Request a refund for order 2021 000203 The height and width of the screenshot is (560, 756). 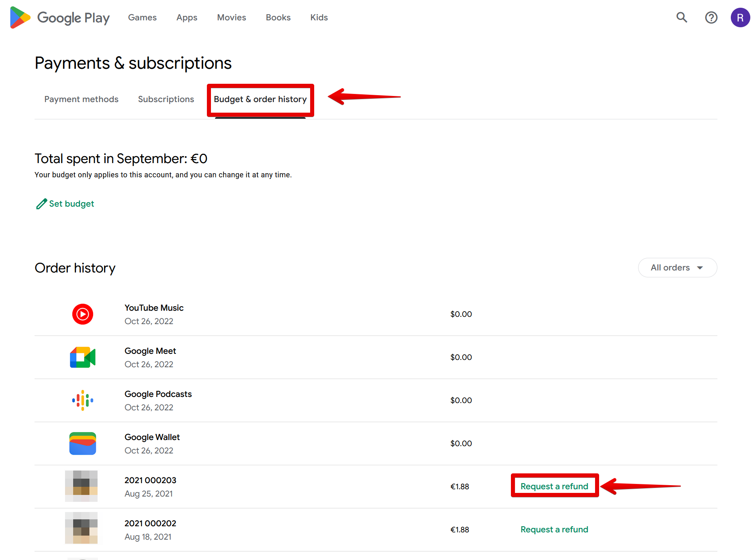click(554, 486)
